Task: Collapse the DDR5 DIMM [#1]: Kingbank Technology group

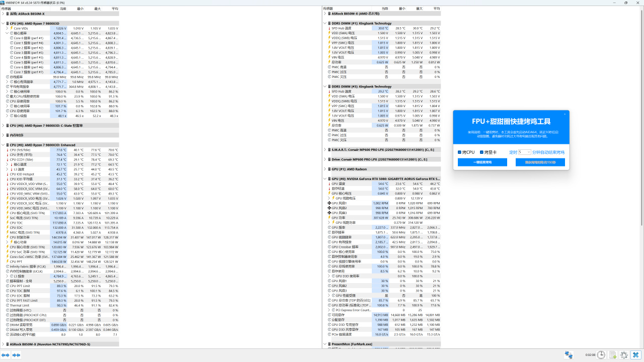Action: coord(325,23)
